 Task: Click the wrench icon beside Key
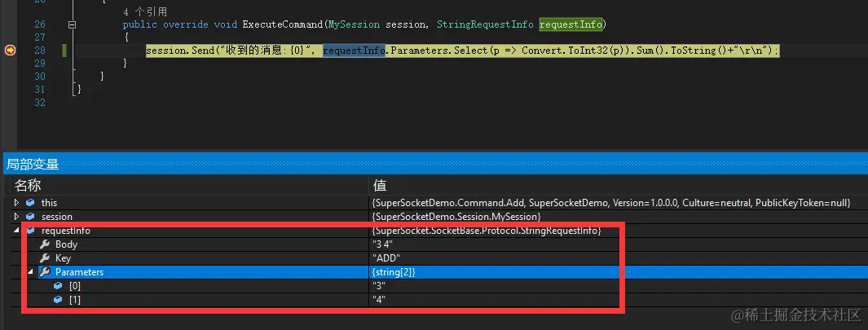tap(45, 258)
